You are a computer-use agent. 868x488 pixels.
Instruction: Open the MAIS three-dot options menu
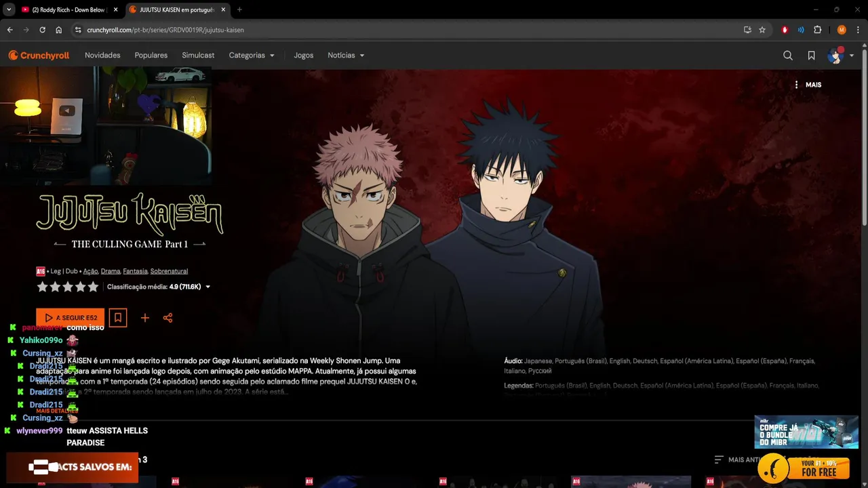click(x=808, y=85)
